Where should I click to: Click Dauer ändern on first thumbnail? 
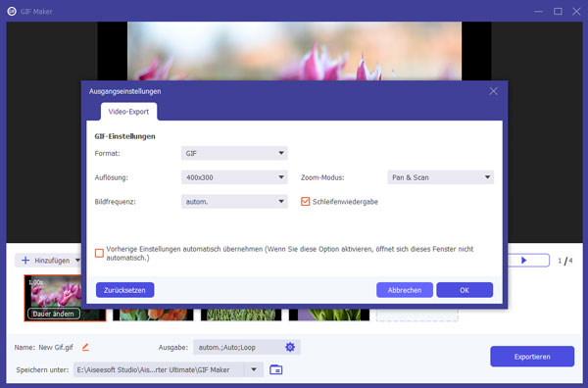click(54, 314)
